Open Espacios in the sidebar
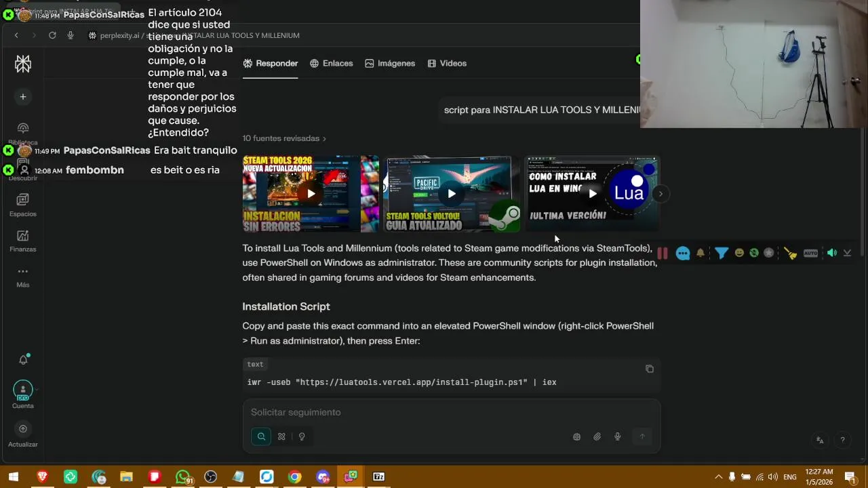Screen dimensions: 868x488 click(x=23, y=205)
